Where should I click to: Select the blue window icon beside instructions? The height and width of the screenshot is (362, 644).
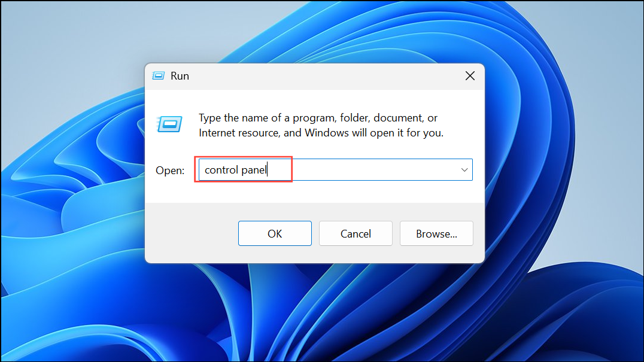click(x=170, y=124)
